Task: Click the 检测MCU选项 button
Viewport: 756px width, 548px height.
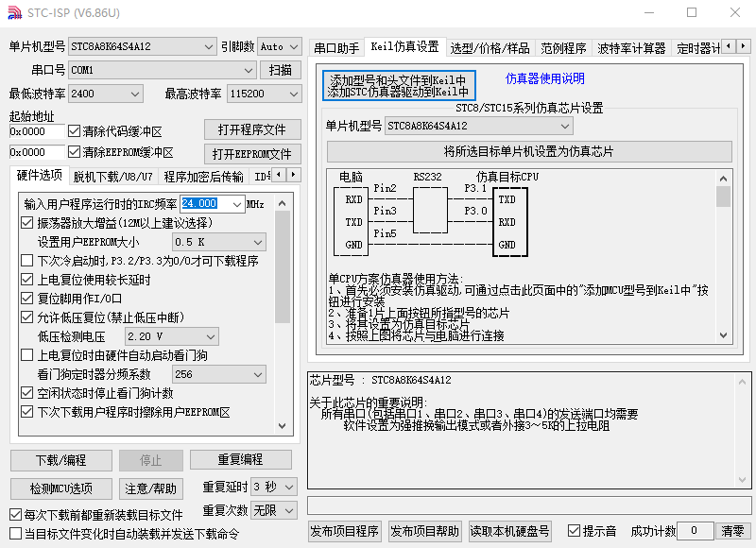Action: 61,488
